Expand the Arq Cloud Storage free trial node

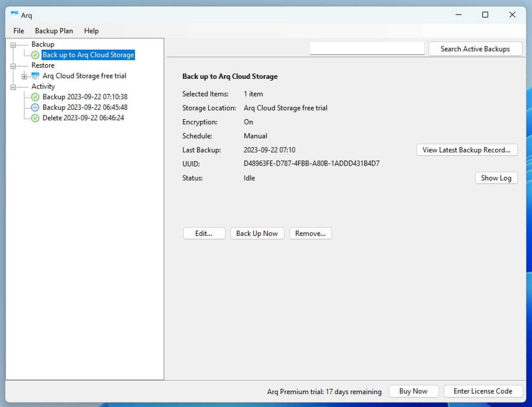[x=24, y=76]
